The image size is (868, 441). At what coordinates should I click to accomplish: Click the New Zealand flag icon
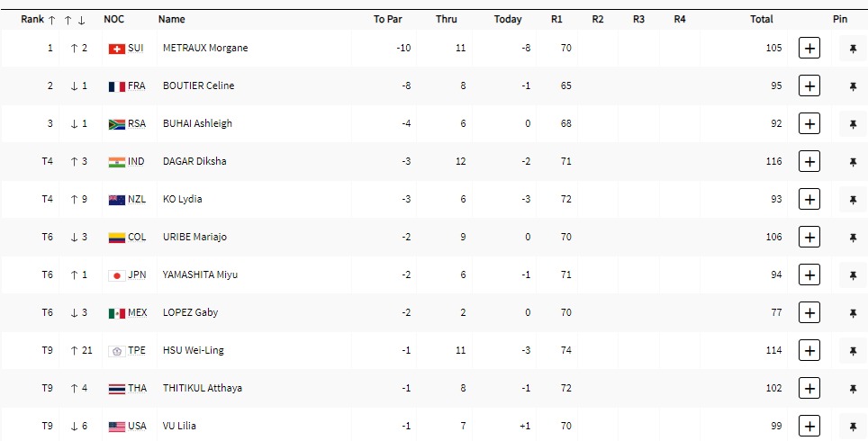click(116, 200)
